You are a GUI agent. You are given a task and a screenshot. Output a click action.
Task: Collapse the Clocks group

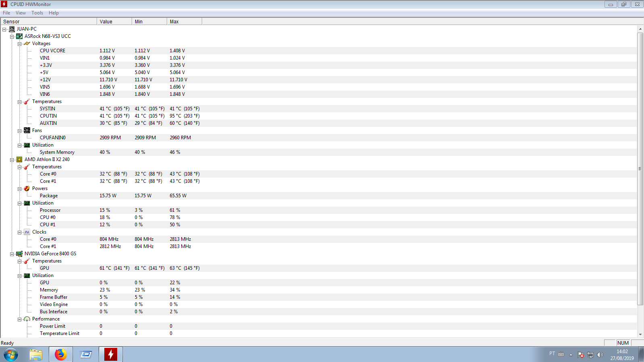pos(19,232)
